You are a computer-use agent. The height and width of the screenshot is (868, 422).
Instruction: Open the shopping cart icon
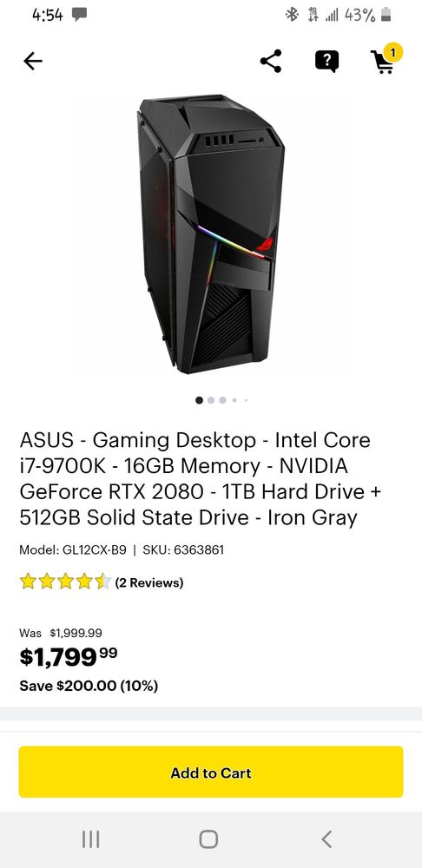(x=383, y=62)
